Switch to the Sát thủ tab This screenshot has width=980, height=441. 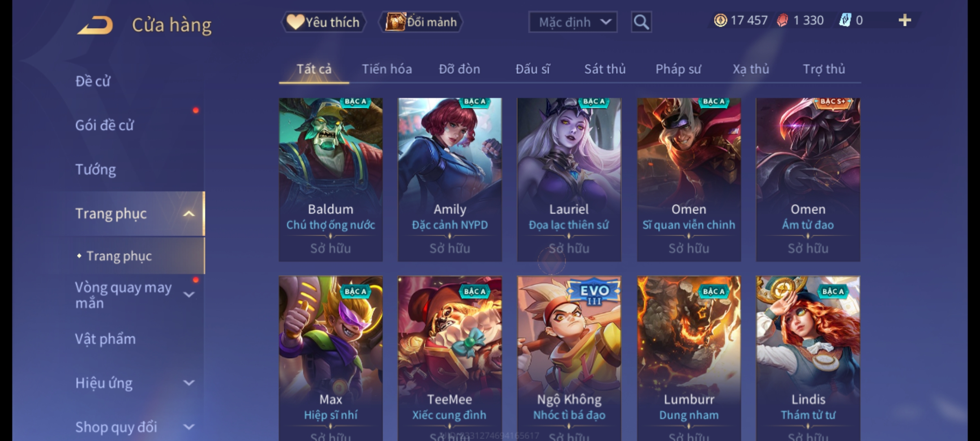point(605,69)
